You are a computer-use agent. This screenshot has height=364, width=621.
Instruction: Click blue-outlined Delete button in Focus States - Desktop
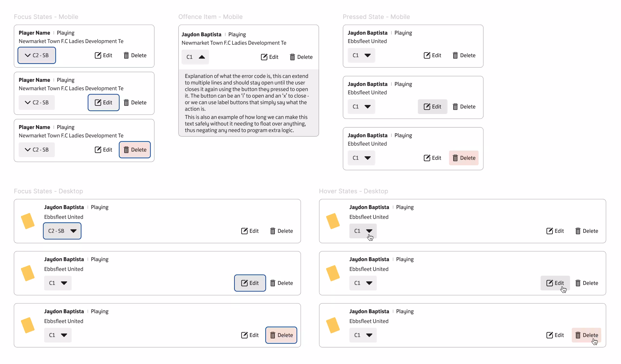tap(281, 335)
